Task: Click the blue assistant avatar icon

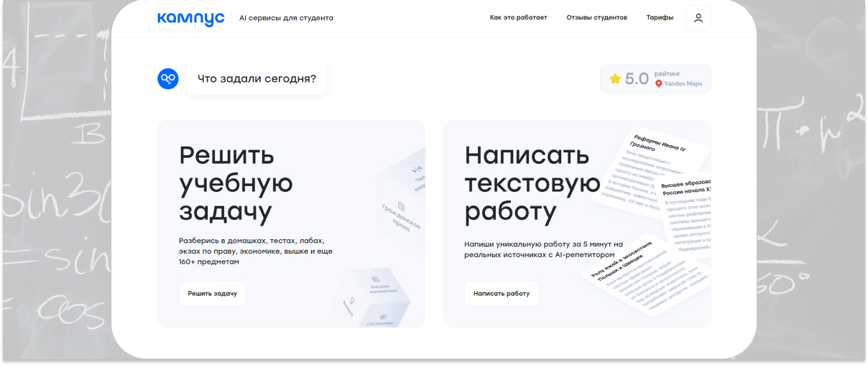Action: coord(168,78)
